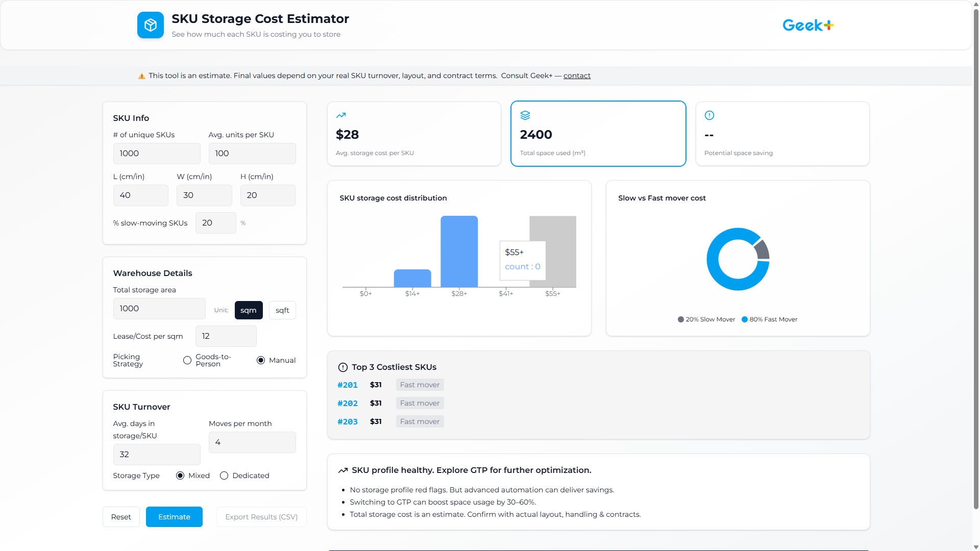Image resolution: width=980 pixels, height=551 pixels.
Task: Switch the storage area unit to sqft
Action: point(282,310)
